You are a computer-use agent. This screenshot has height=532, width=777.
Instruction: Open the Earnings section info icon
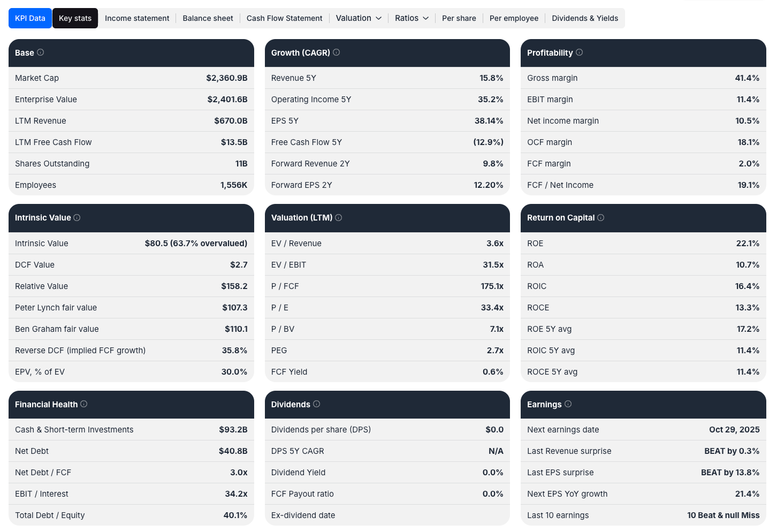click(x=568, y=405)
